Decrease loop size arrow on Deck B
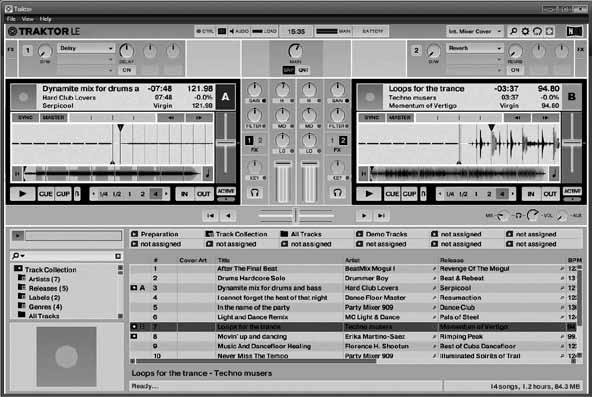This screenshot has height=397, width=592. click(x=440, y=194)
